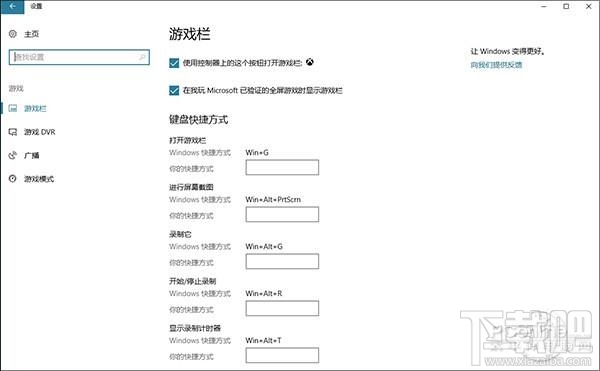Click the Win+Alt+T shortcut text
This screenshot has width=600, height=371.
[264, 340]
